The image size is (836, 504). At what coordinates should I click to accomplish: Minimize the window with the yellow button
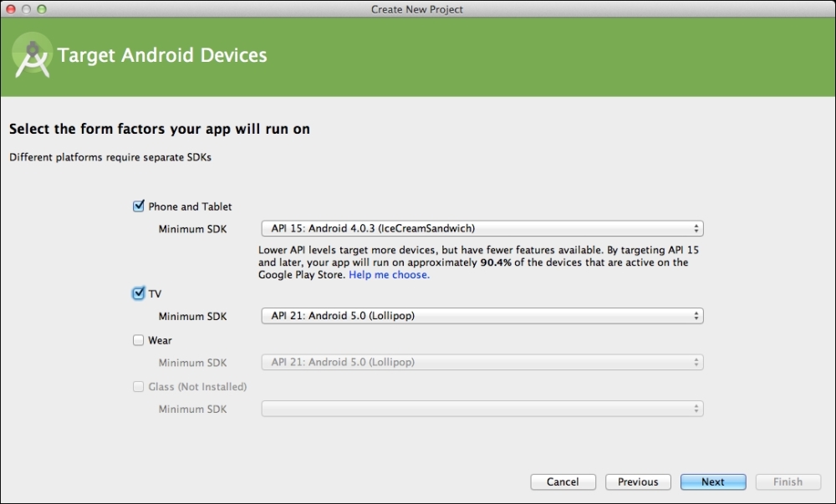pos(27,9)
